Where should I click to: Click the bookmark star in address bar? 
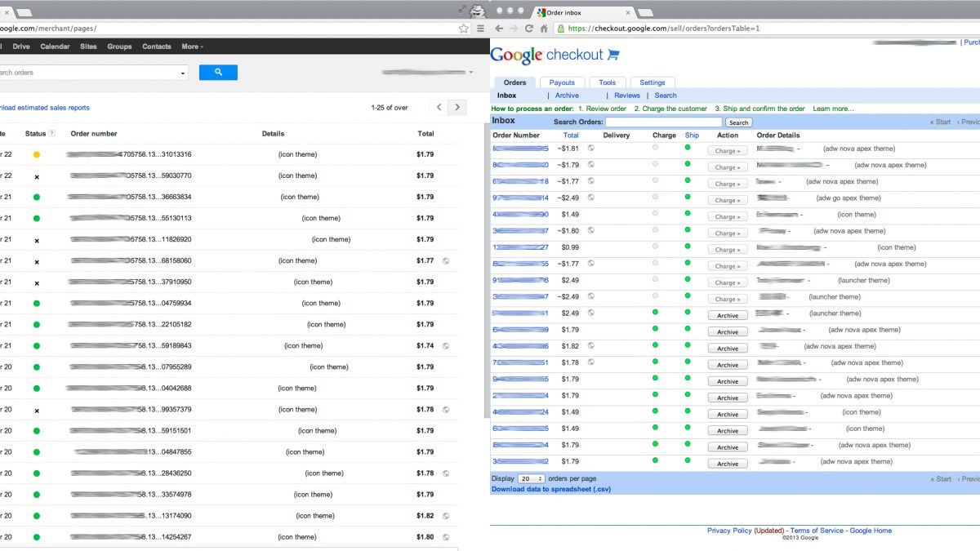464,29
